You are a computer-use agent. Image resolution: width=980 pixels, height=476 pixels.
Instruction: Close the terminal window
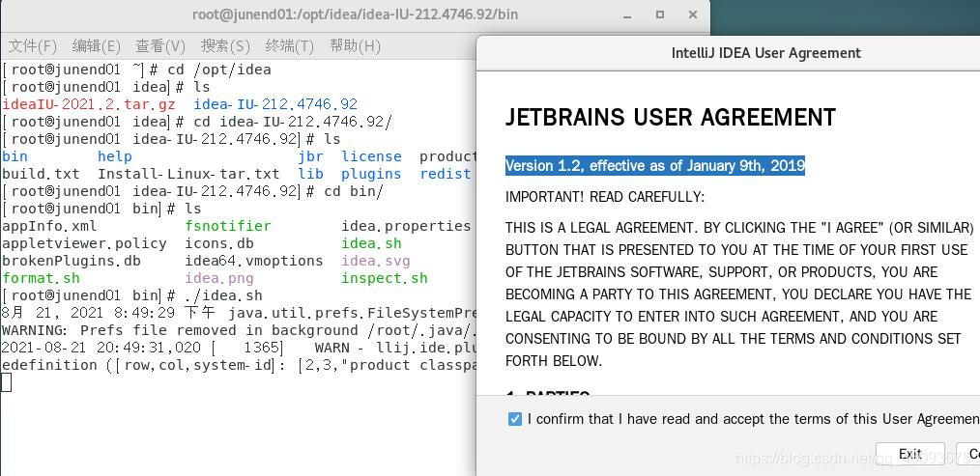(x=693, y=14)
